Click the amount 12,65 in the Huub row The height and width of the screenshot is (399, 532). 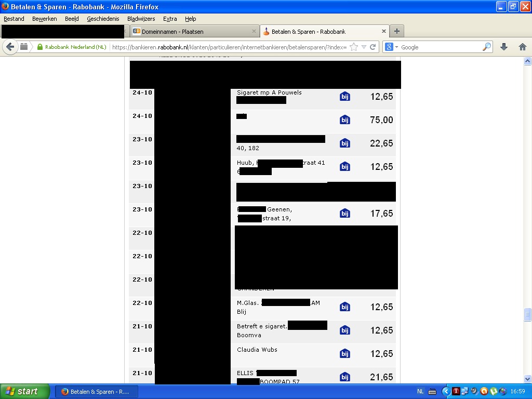click(381, 167)
